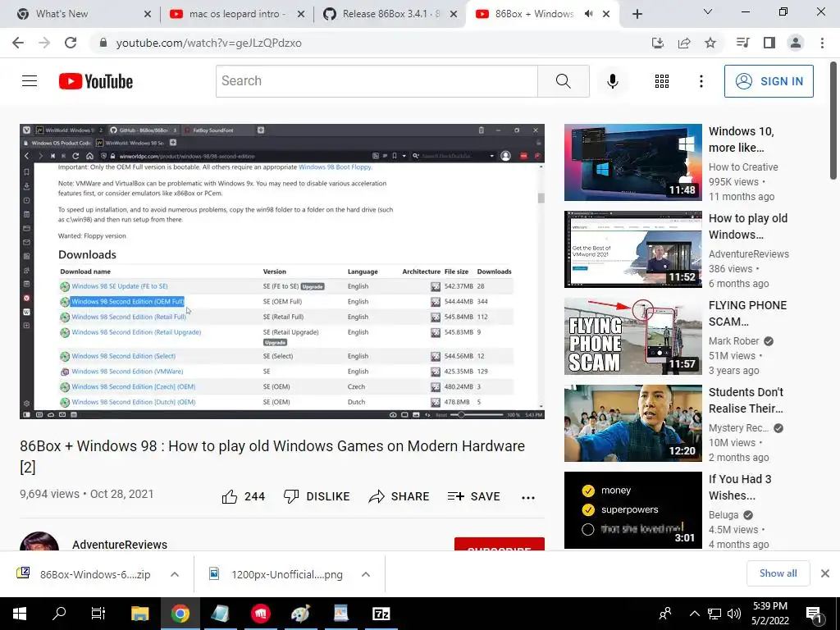The image size is (840, 630).
Task: Share this video
Action: tap(399, 496)
